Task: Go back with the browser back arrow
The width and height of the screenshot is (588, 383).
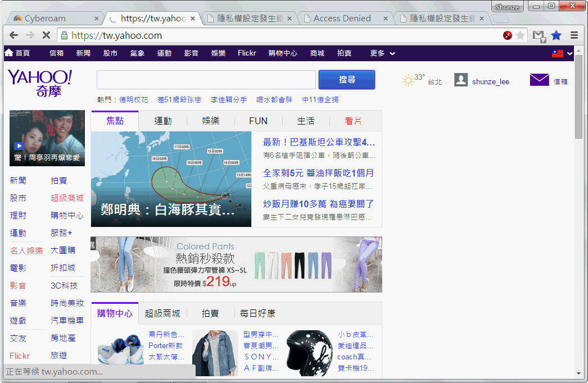Action: pos(14,35)
